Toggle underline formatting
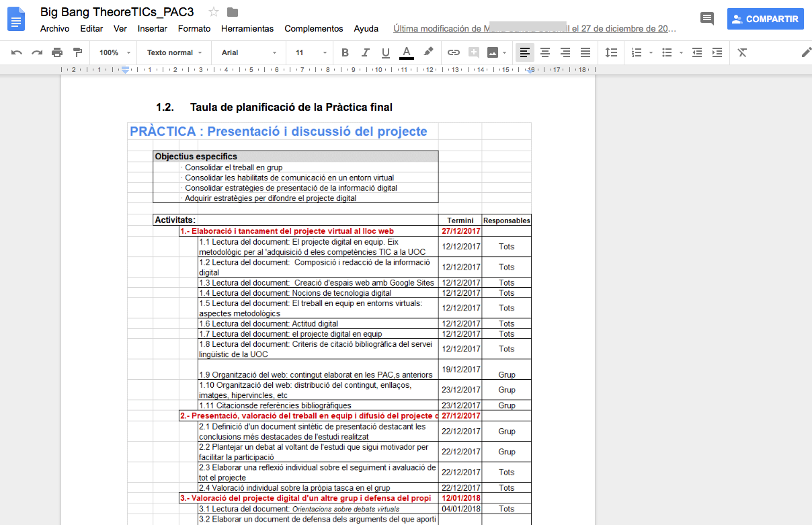 coord(386,52)
